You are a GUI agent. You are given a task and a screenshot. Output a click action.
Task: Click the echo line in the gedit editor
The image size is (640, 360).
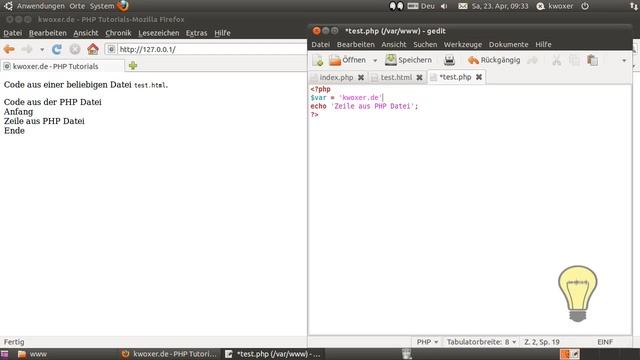[364, 106]
